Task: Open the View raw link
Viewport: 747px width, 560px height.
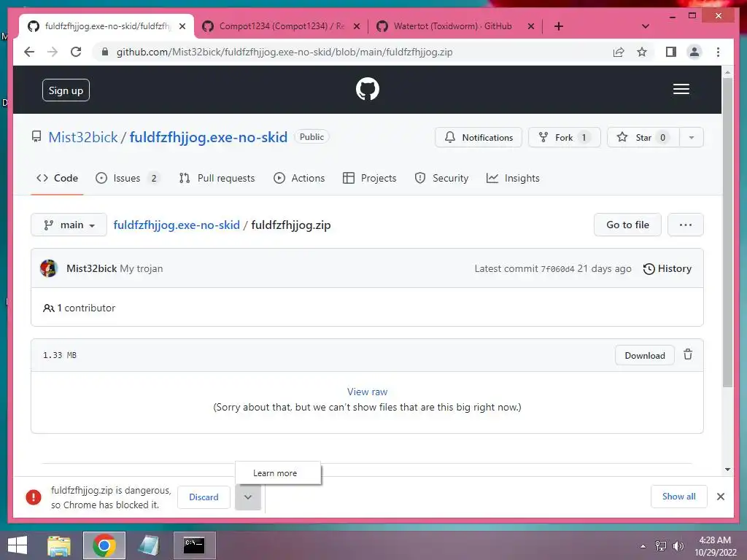Action: [368, 392]
